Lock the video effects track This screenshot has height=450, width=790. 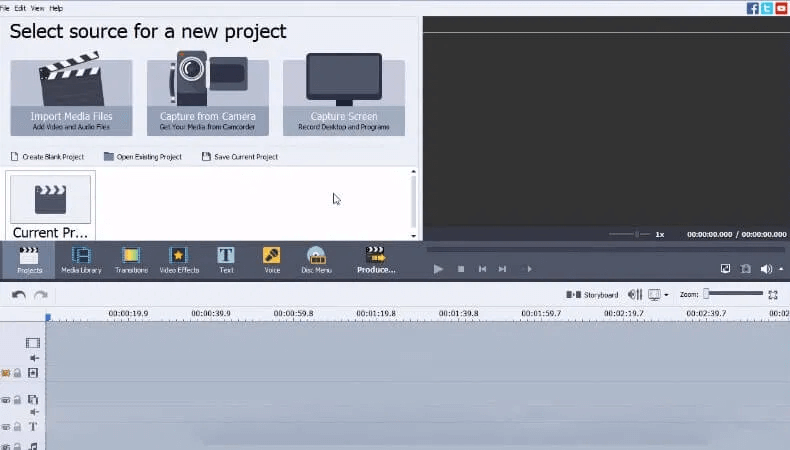point(18,373)
